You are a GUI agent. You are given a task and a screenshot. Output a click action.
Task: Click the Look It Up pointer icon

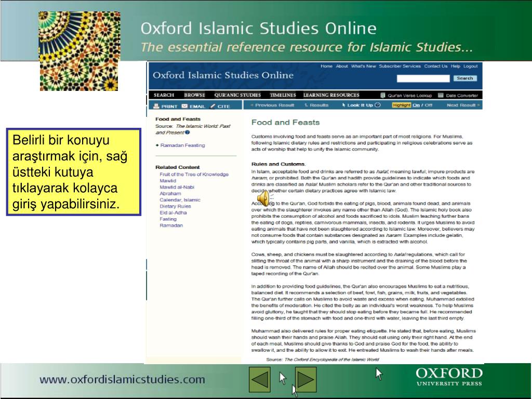point(344,105)
